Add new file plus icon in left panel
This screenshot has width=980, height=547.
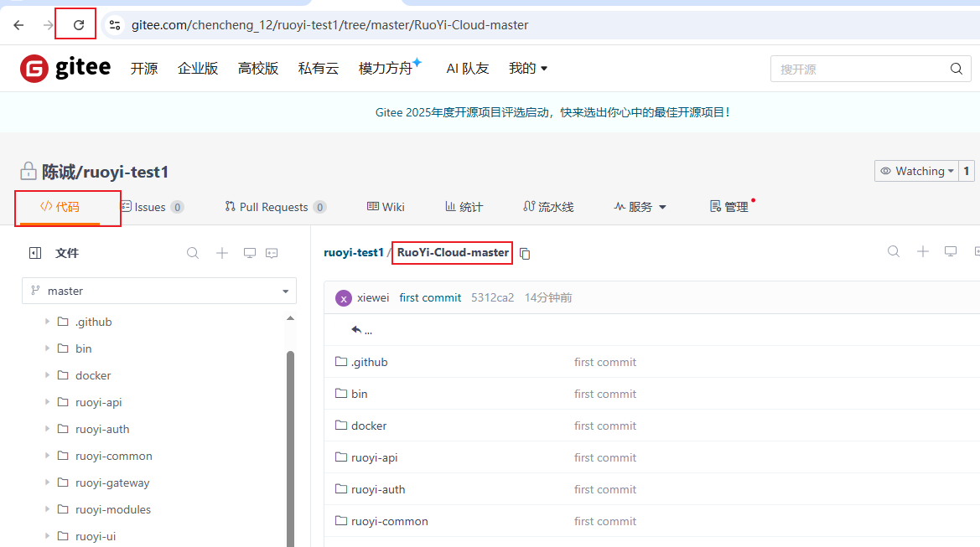[222, 253]
